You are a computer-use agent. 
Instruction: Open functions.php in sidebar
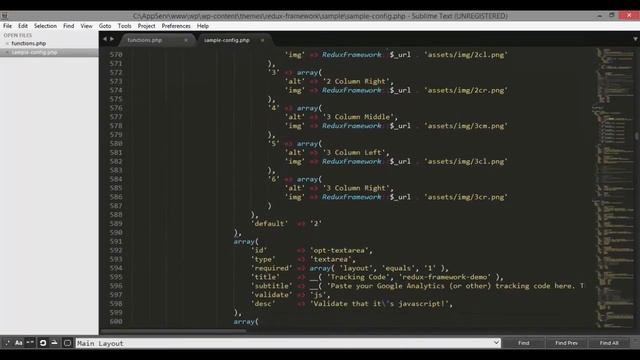pyautogui.click(x=29, y=43)
